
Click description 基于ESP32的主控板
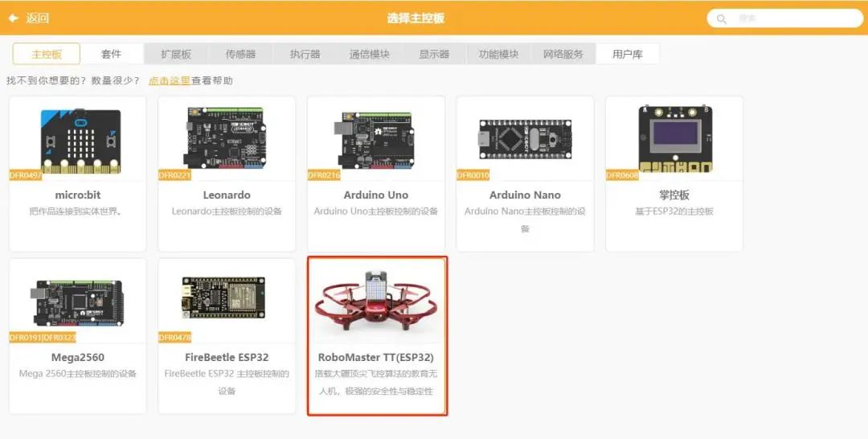[x=674, y=211]
